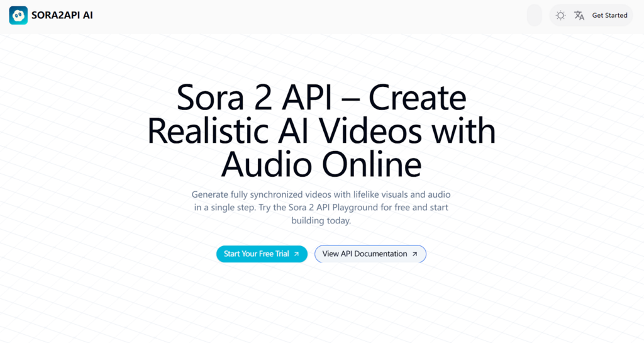Click the "Generate fully synchronized videos" subtitle line
This screenshot has width=644, height=343.
point(321,194)
